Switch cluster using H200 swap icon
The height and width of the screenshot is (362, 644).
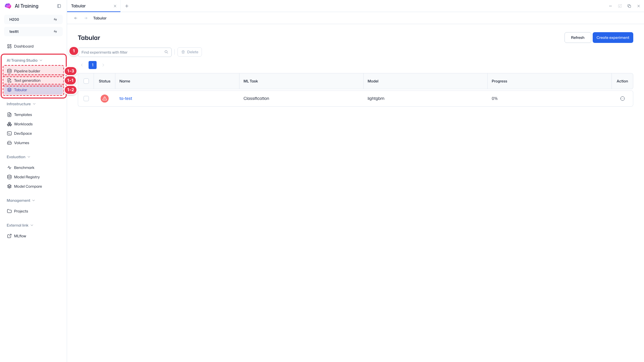coord(55,19)
